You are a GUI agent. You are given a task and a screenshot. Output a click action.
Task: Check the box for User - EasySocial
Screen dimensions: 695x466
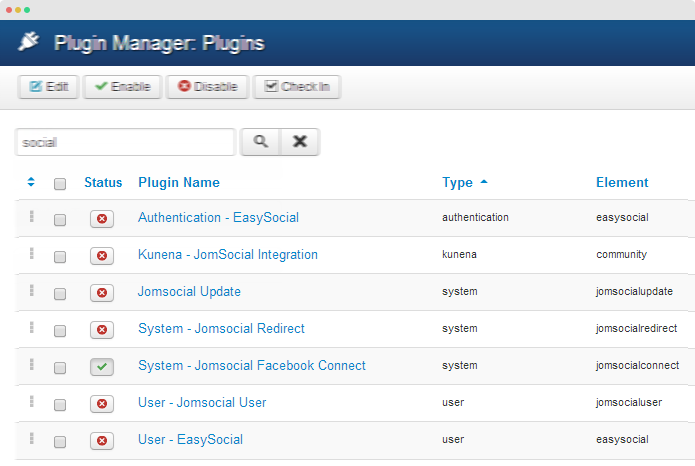pyautogui.click(x=60, y=442)
